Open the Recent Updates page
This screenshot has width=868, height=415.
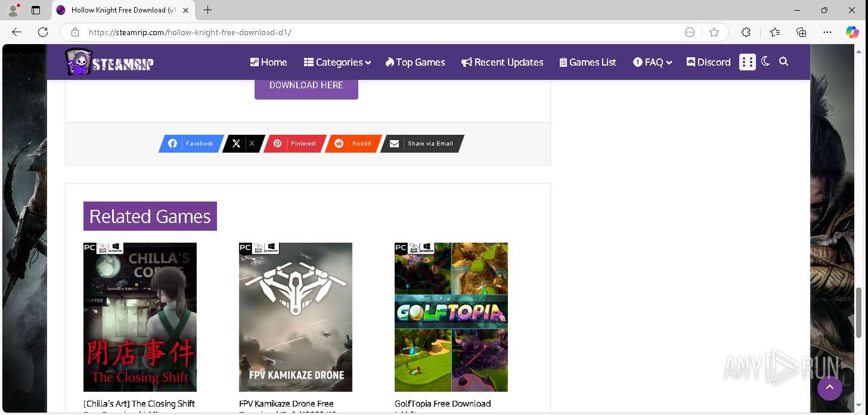click(503, 62)
